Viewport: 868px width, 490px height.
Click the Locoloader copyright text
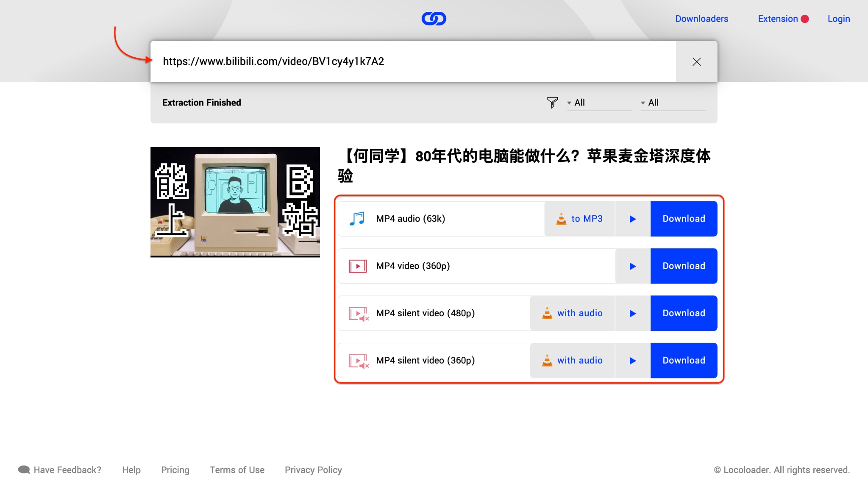click(782, 470)
